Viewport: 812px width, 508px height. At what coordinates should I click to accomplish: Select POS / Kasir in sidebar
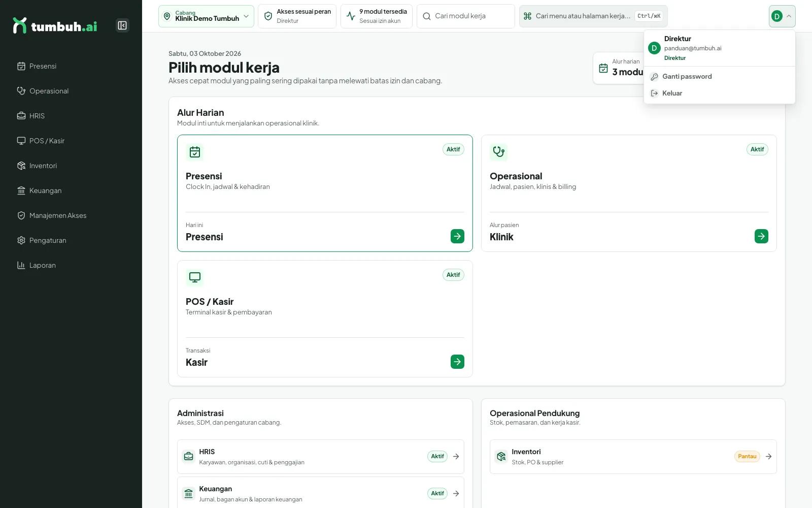pos(71,141)
